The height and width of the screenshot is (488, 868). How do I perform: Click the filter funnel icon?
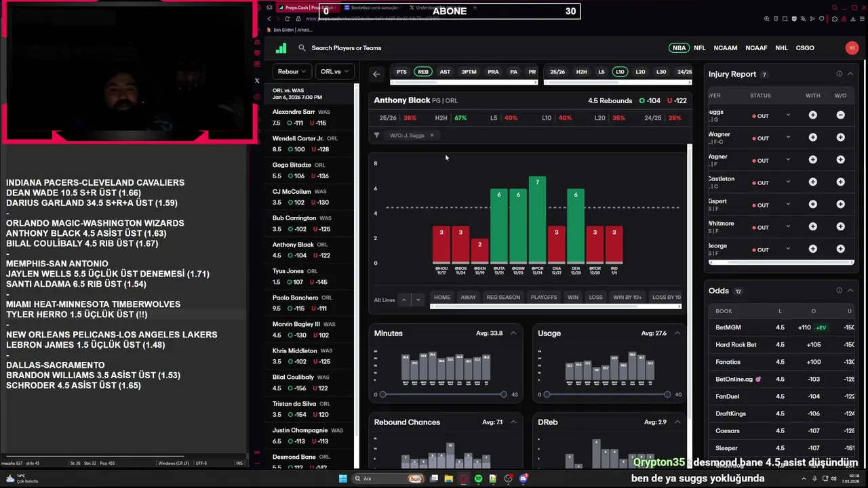[x=376, y=135]
